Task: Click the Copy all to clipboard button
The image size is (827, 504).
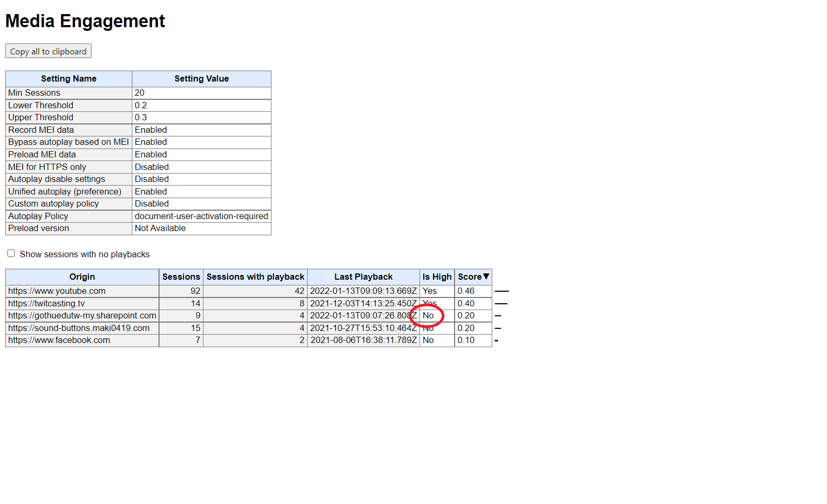Action: point(48,51)
